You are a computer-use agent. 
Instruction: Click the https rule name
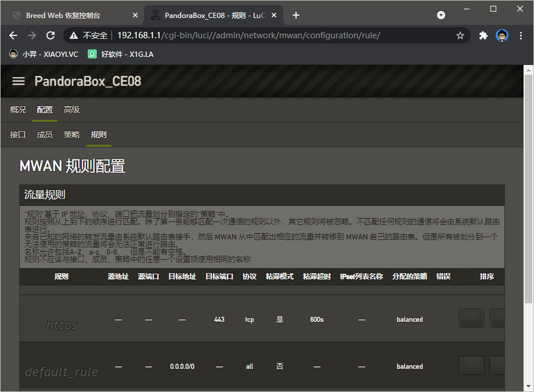pos(62,325)
